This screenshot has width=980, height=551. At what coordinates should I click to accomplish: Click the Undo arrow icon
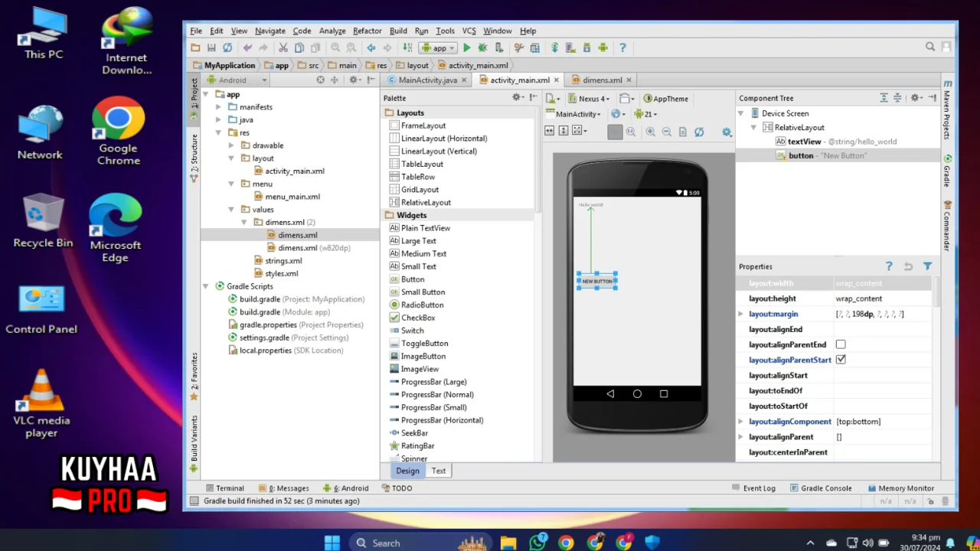coord(247,47)
